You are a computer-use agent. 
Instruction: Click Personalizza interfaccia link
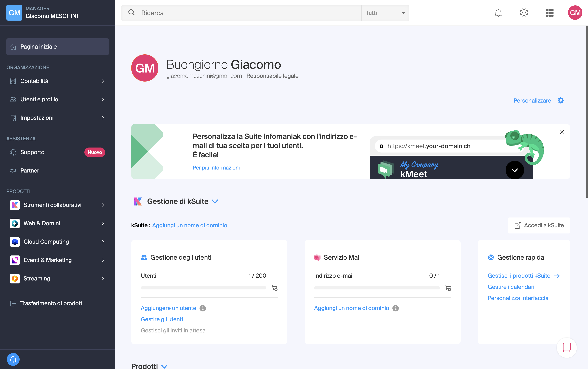(518, 298)
